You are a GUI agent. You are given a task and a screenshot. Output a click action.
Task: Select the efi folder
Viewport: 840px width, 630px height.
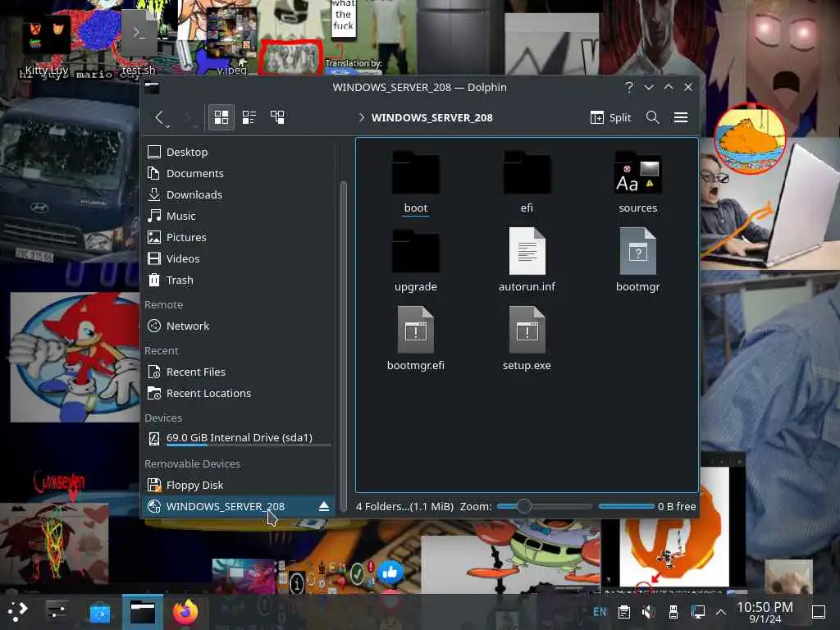(x=527, y=182)
